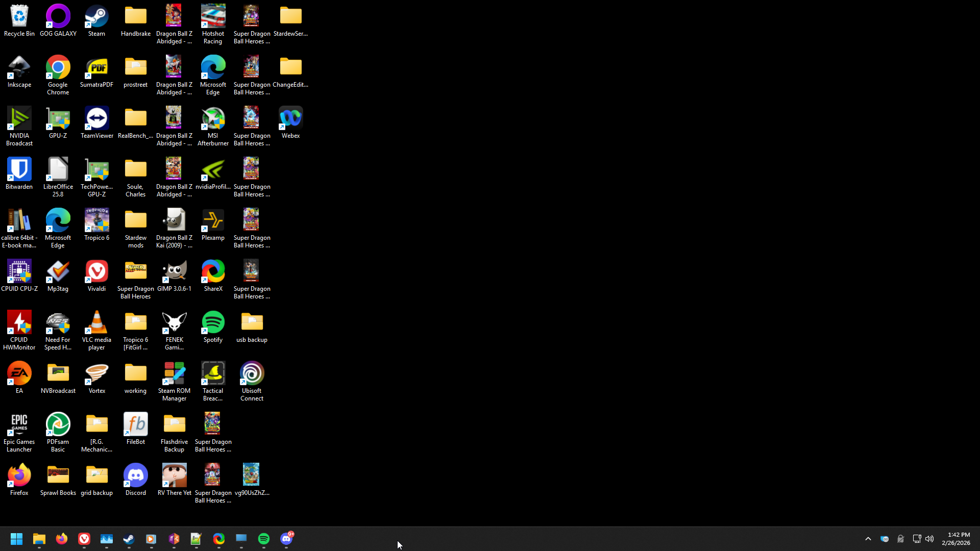Viewport: 980px width, 551px height.
Task: Select the Tactical Breac... shortcut
Action: (x=213, y=382)
